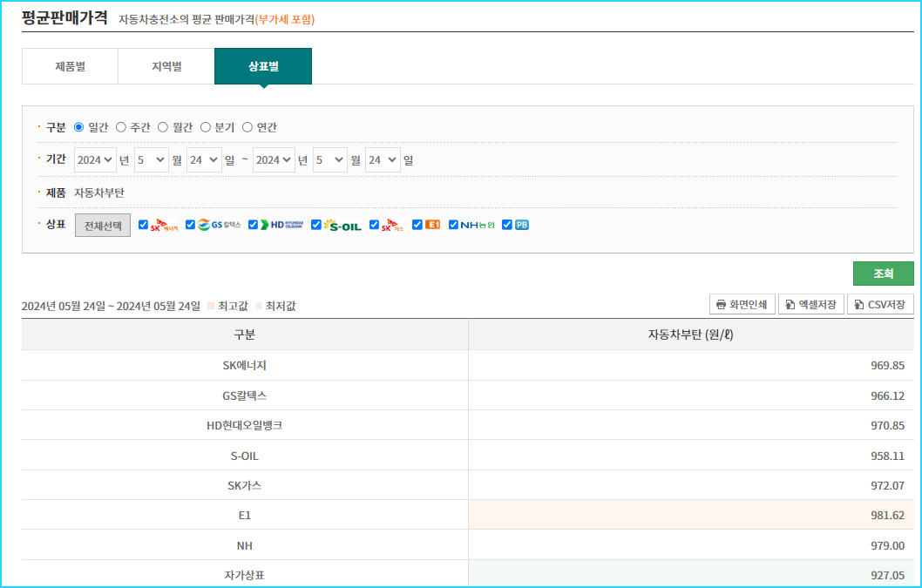The image size is (922, 588).
Task: Click the NH table row label
Action: (245, 545)
